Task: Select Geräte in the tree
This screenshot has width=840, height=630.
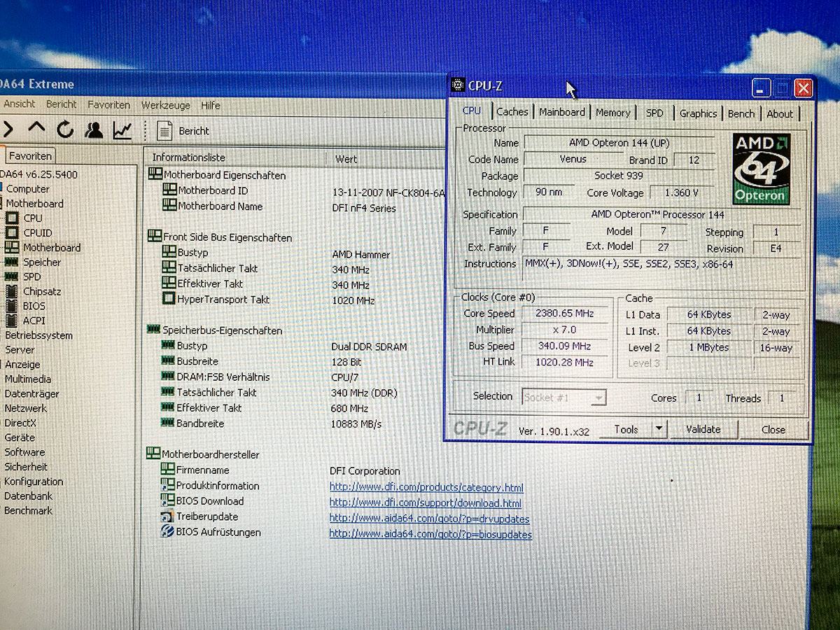Action: tap(20, 437)
